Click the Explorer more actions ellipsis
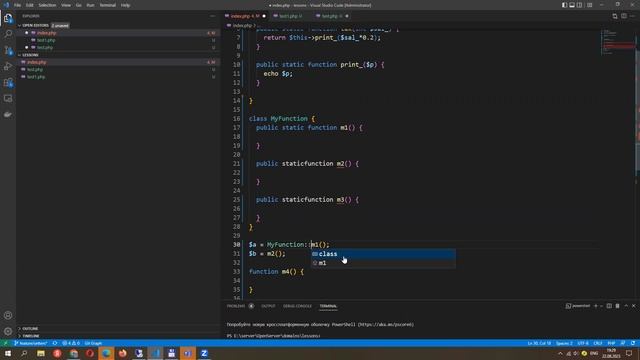Viewport: 640px width, 360px height. [213, 16]
